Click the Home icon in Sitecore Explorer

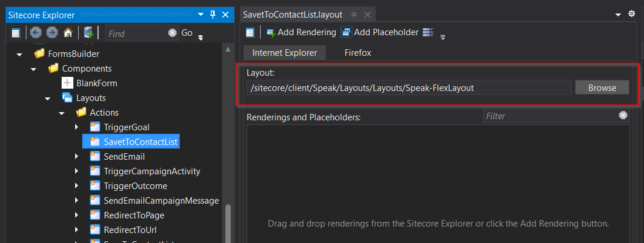68,33
